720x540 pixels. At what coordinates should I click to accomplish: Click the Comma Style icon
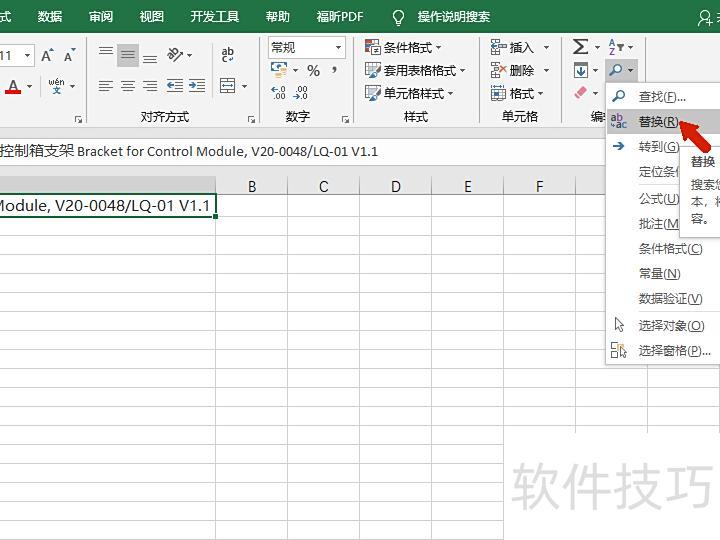tap(335, 70)
